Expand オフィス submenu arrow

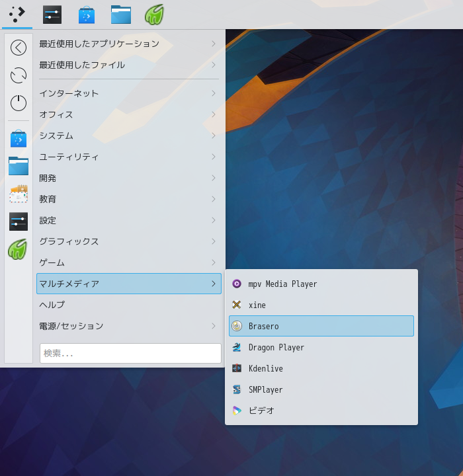point(214,114)
